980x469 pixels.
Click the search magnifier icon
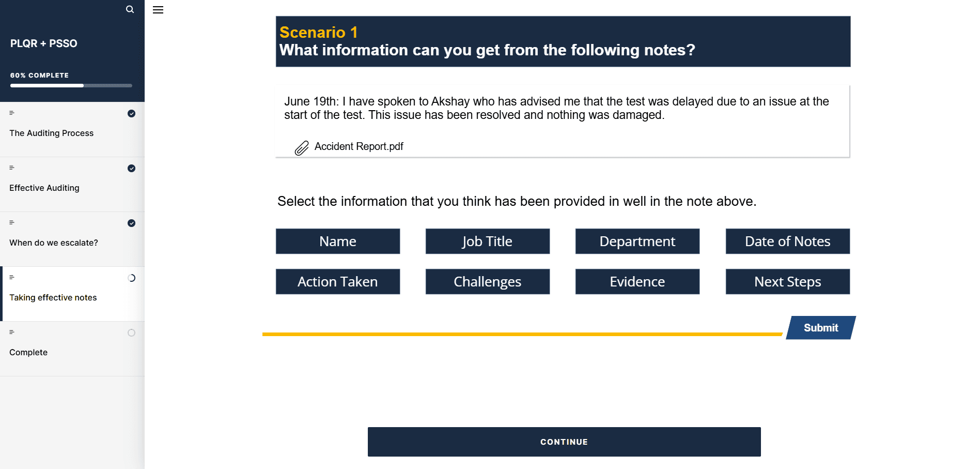[130, 9]
